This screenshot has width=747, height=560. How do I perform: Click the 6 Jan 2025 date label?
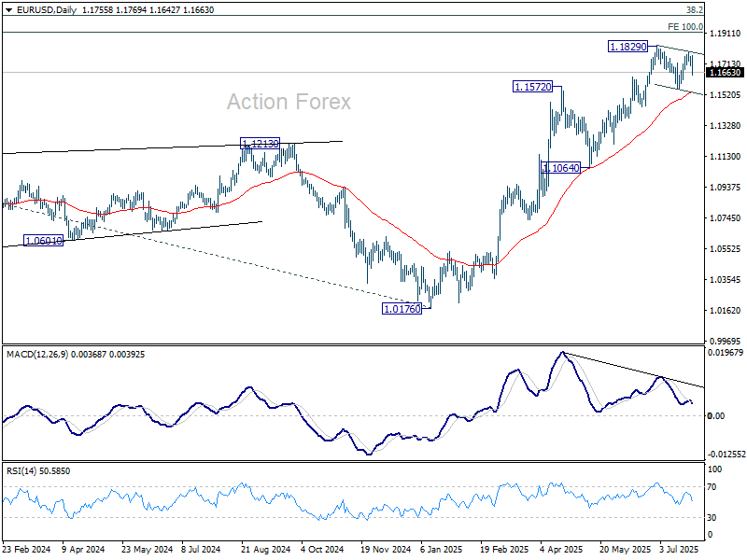coord(442,549)
